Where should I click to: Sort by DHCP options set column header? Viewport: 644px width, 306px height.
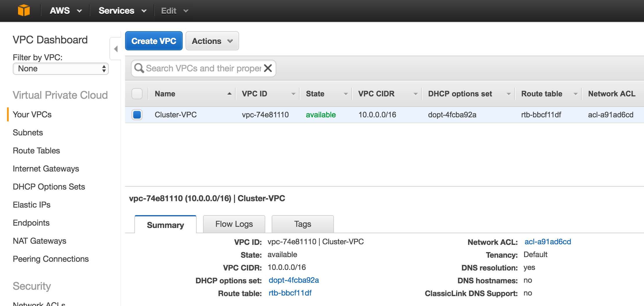click(x=468, y=94)
